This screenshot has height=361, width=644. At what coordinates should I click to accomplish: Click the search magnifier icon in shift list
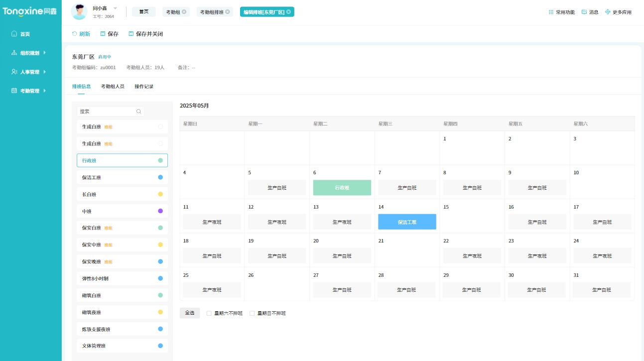click(139, 112)
